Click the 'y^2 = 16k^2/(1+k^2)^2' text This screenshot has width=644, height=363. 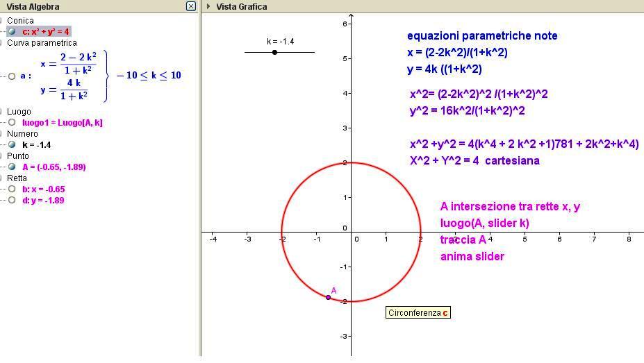pos(468,111)
